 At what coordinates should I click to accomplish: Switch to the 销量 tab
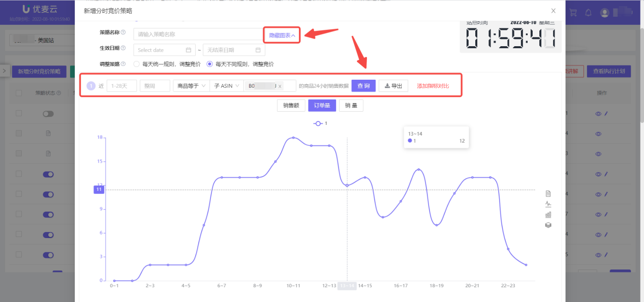tap(351, 105)
